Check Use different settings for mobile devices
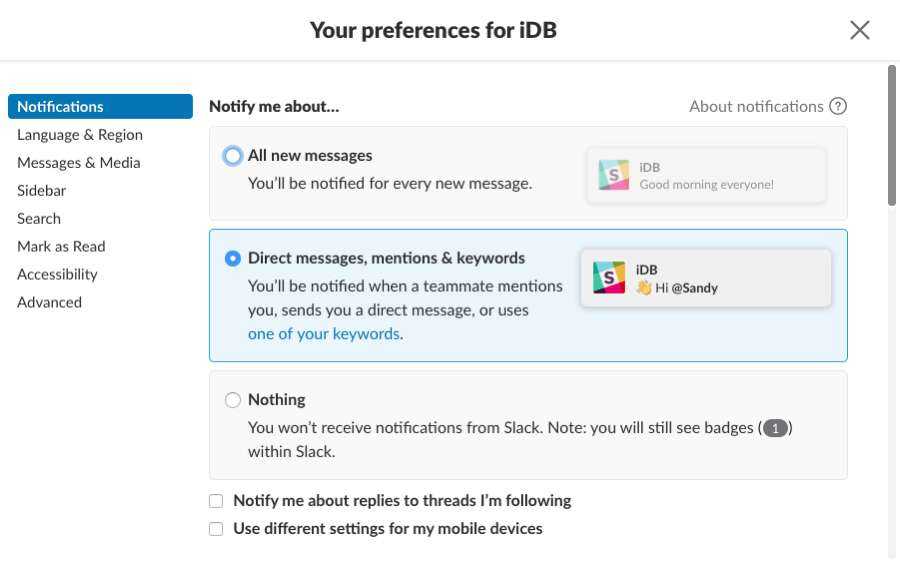 pyautogui.click(x=216, y=529)
